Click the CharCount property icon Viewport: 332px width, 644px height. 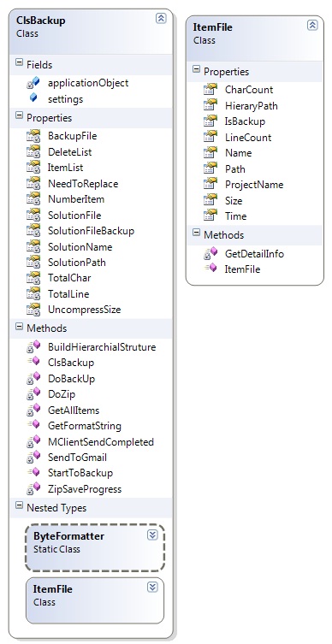click(210, 90)
